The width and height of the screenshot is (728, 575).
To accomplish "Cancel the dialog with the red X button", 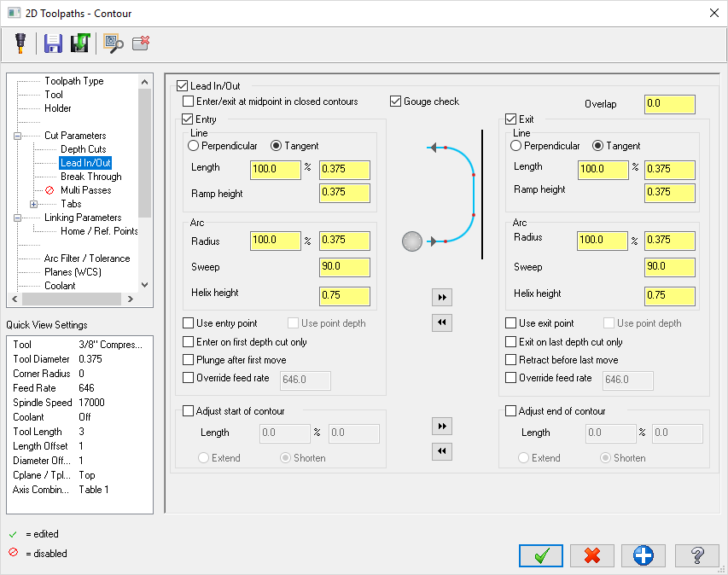I will tap(591, 555).
